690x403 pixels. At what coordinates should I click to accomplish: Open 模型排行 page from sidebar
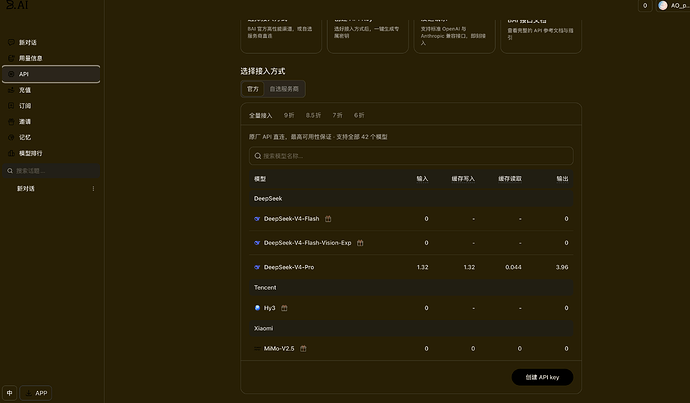pos(51,153)
